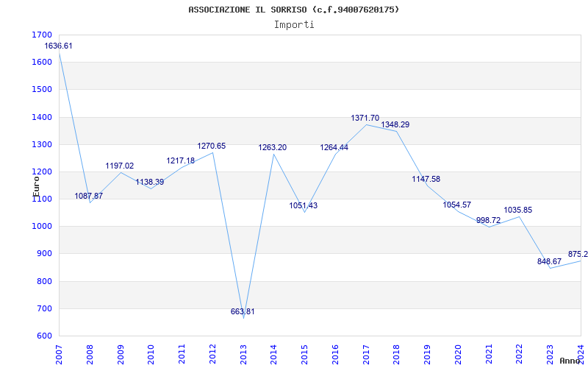
Task: Select the 1051.43 data label
Action: coord(304,205)
